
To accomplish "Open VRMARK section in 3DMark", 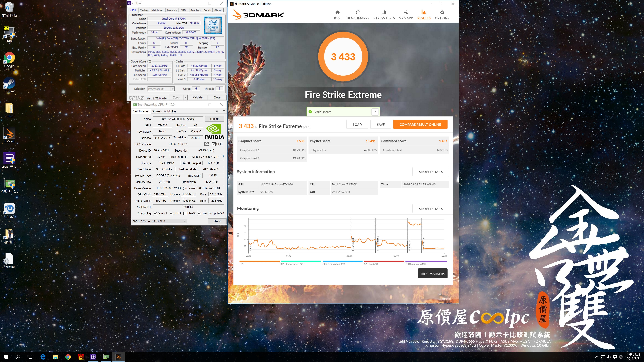I will point(406,15).
